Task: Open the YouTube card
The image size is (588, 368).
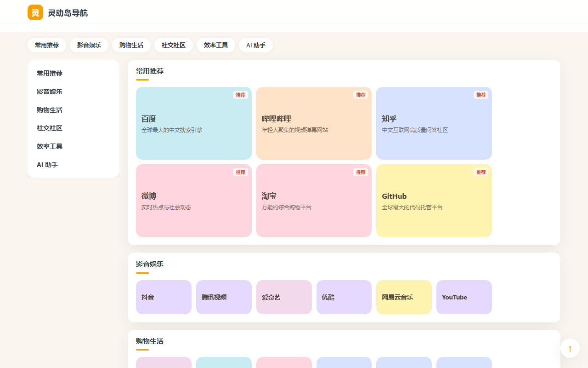Action: pos(464,297)
